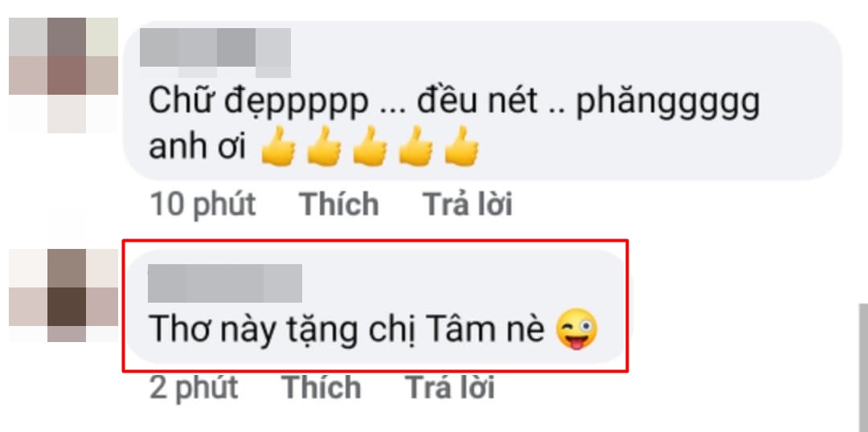Open the "2 phút" timestamp link
Image resolution: width=868 pixels, height=432 pixels.
(x=194, y=387)
